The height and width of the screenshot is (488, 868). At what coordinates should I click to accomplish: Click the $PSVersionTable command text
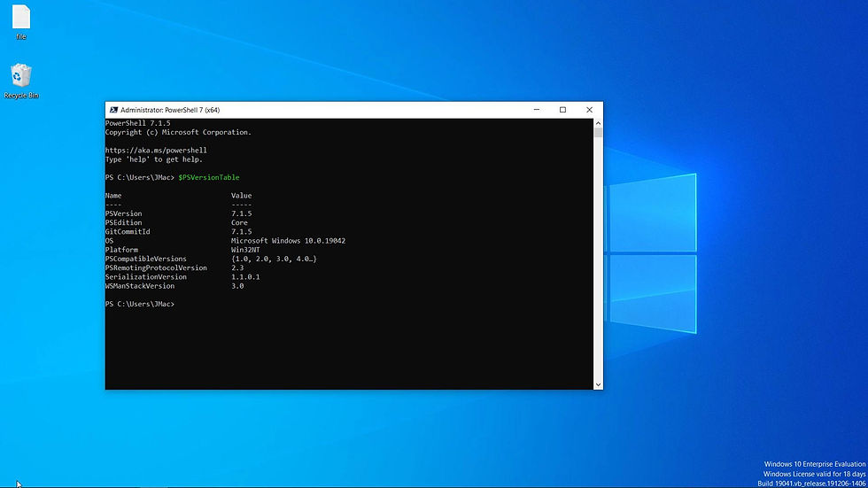(x=209, y=178)
